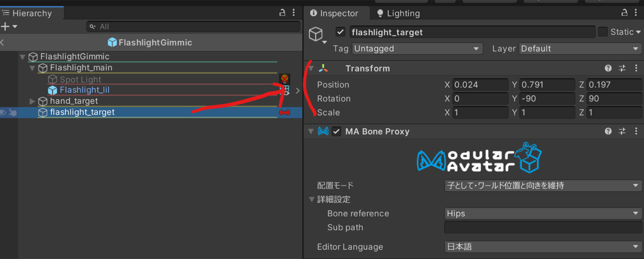Toggle the visibility eye for flashlight_target
Image resolution: width=644 pixels, height=259 pixels.
click(x=4, y=113)
